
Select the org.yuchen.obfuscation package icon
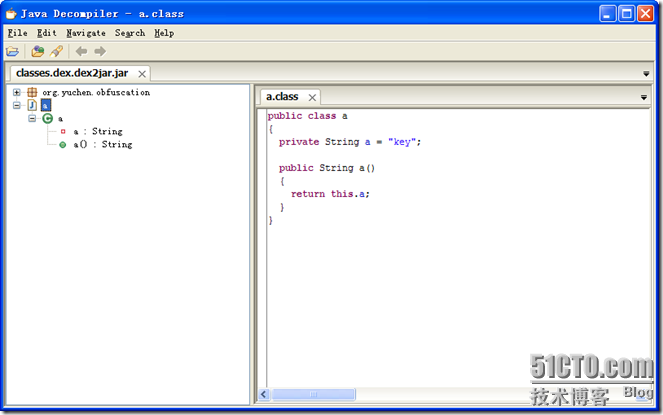[x=32, y=92]
